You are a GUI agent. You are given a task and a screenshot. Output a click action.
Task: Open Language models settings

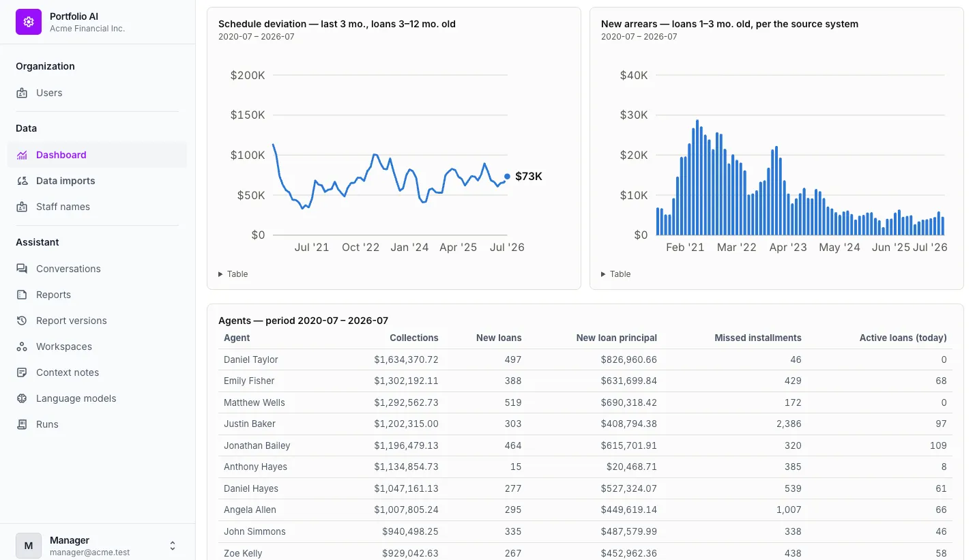pyautogui.click(x=97, y=398)
